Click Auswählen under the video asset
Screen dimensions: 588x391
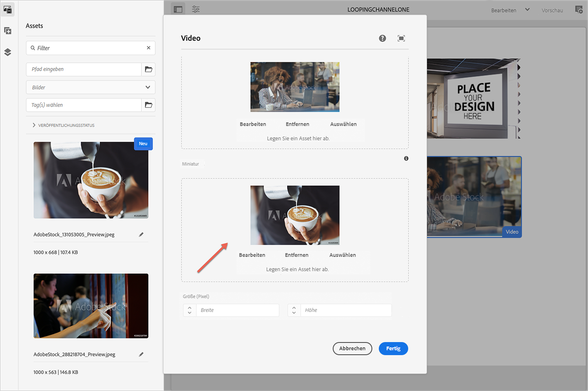[x=343, y=124]
